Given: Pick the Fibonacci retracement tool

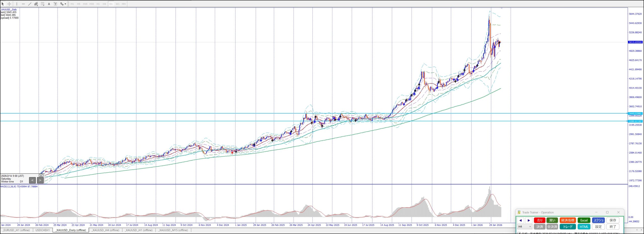Looking at the screenshot, I should (x=43, y=4).
